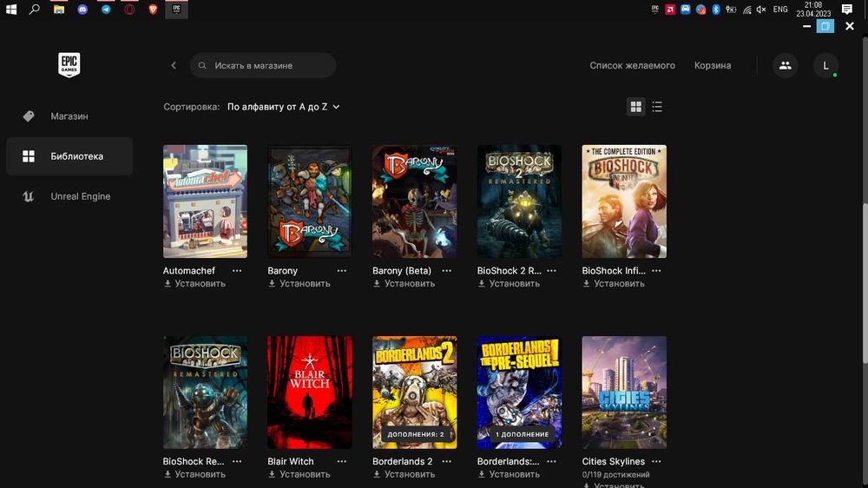
Task: Click the ENG language indicator
Action: 780,10
